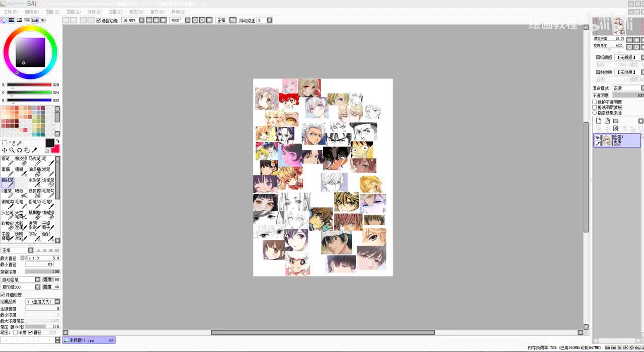
Task: Click the foreground black color swatch
Action: point(50,143)
